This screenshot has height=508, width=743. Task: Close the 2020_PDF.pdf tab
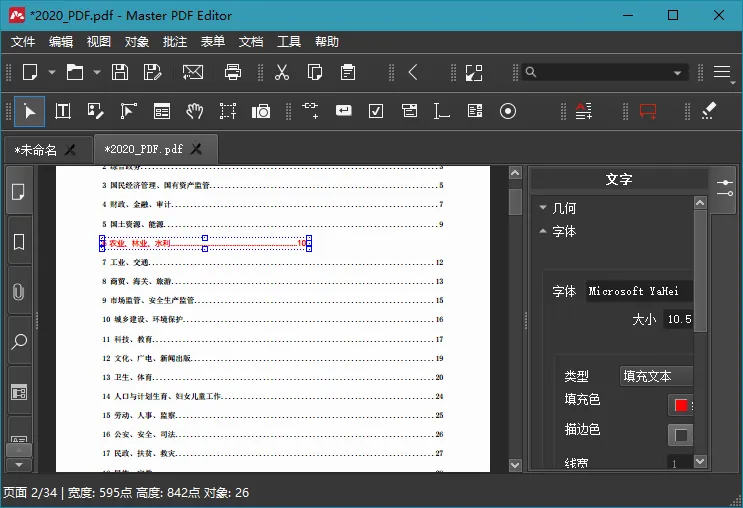click(197, 149)
